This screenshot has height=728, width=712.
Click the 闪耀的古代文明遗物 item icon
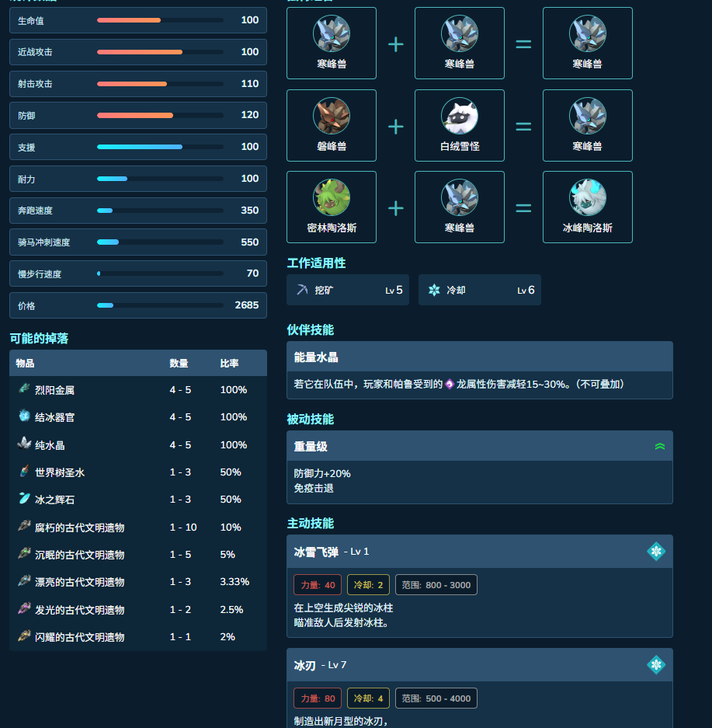click(24, 636)
